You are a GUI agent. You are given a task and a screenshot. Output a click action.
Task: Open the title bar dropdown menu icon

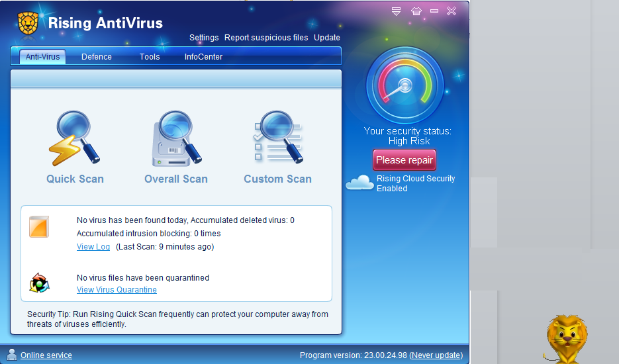coord(397,11)
